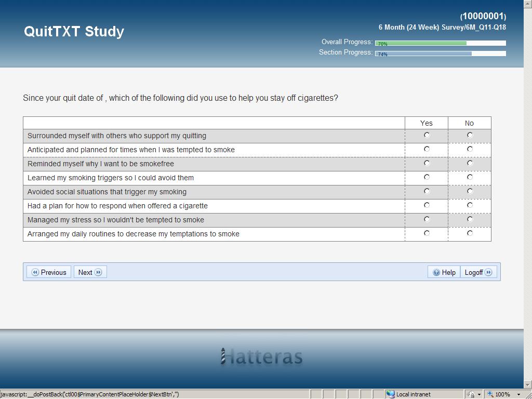
Task: Select Yes for reminded myself why smokefree
Action: click(427, 163)
